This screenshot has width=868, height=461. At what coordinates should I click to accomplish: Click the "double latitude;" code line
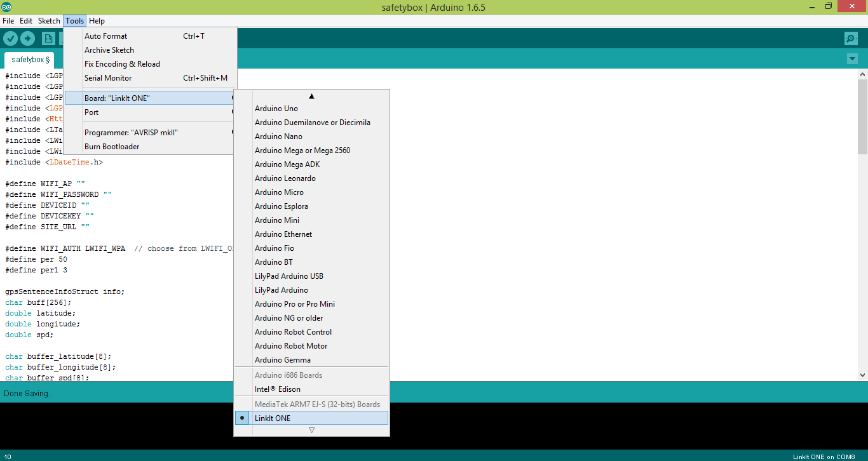pos(41,313)
